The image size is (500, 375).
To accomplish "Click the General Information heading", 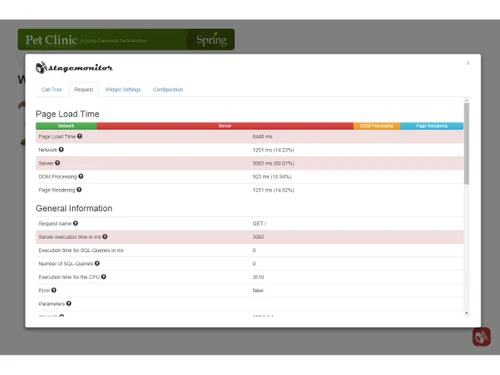I will pyautogui.click(x=74, y=208).
